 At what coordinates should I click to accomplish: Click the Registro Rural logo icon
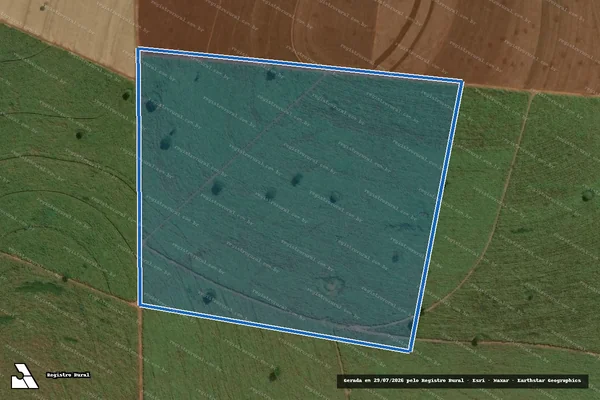coord(24,376)
